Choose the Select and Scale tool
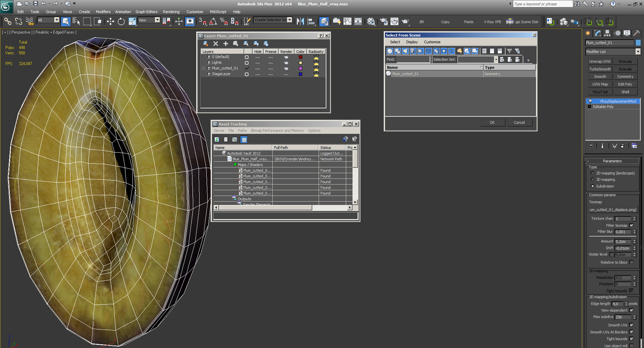Viewport: 644px width, 348px height. 132,21
